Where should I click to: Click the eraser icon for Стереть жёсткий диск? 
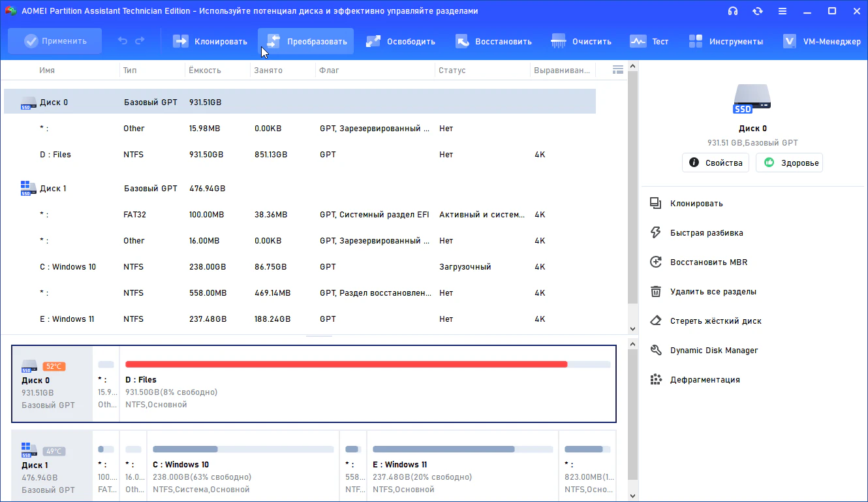click(x=657, y=321)
